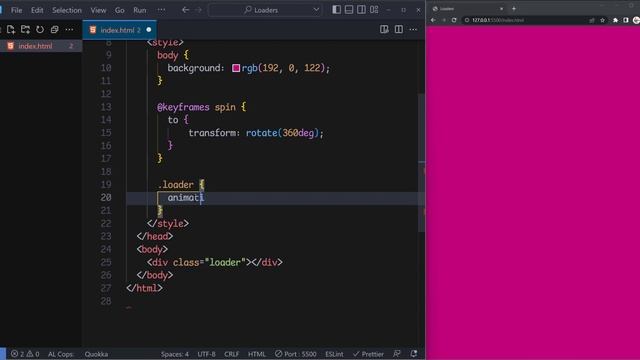Toggle the secondary side bar layout icon

[x=361, y=10]
